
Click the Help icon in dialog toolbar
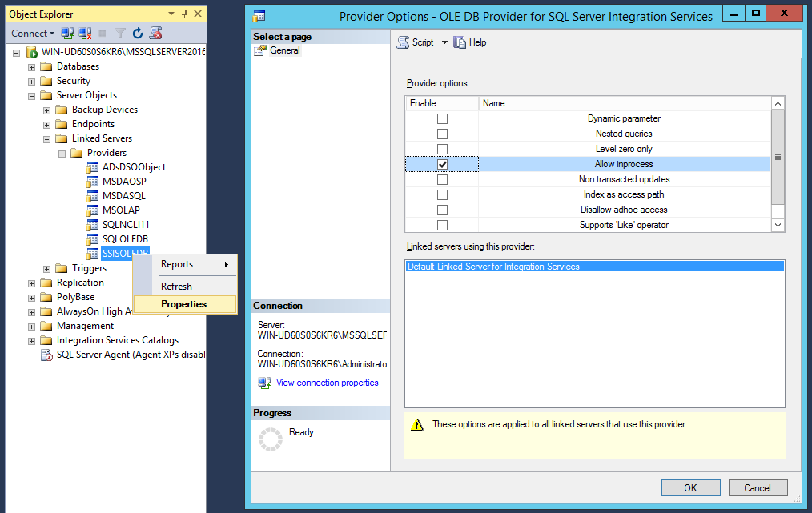tap(460, 42)
